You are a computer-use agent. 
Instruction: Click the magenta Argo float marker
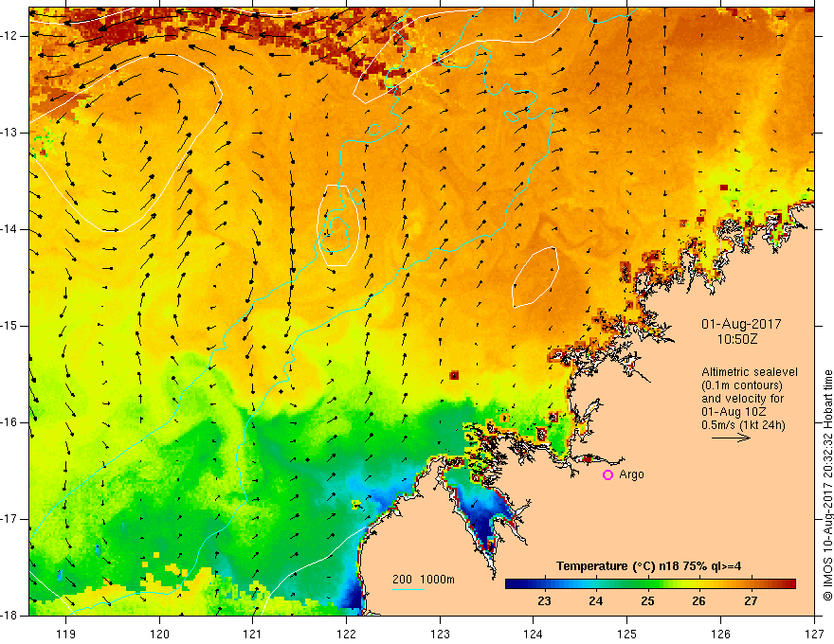coord(607,474)
